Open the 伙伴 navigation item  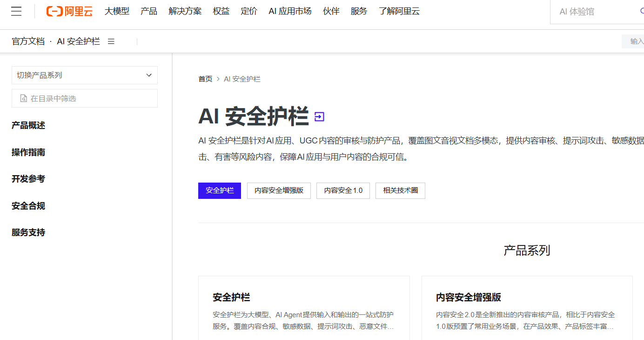[x=331, y=12]
